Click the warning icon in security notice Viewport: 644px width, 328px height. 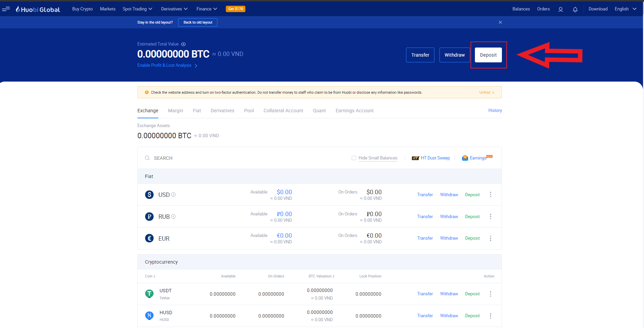(x=146, y=92)
